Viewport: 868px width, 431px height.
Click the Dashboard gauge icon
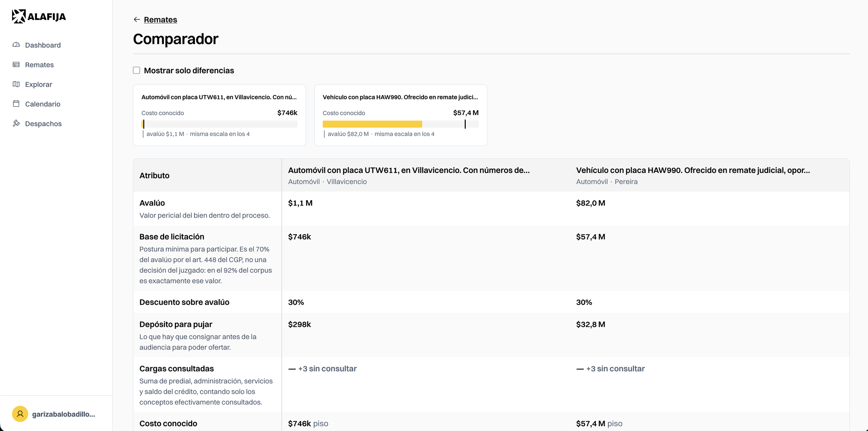tap(16, 45)
